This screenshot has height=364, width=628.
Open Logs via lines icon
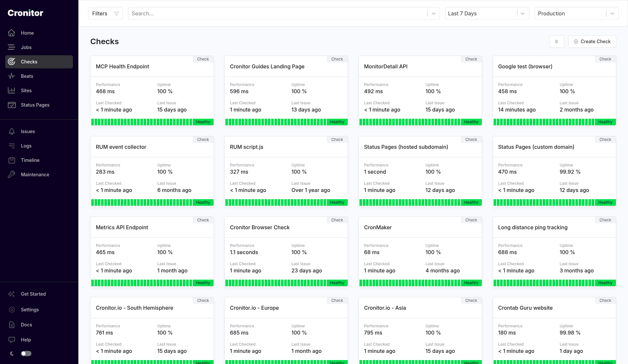pos(11,146)
